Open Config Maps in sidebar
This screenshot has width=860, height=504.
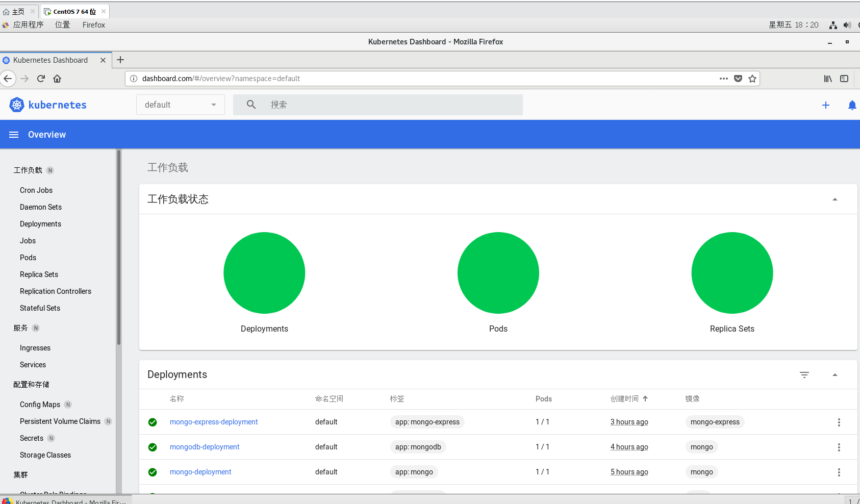tap(40, 405)
